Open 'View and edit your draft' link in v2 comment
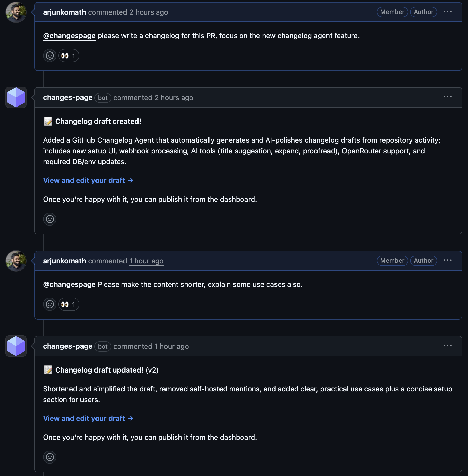Screen dimensions: 468x476 [88, 418]
